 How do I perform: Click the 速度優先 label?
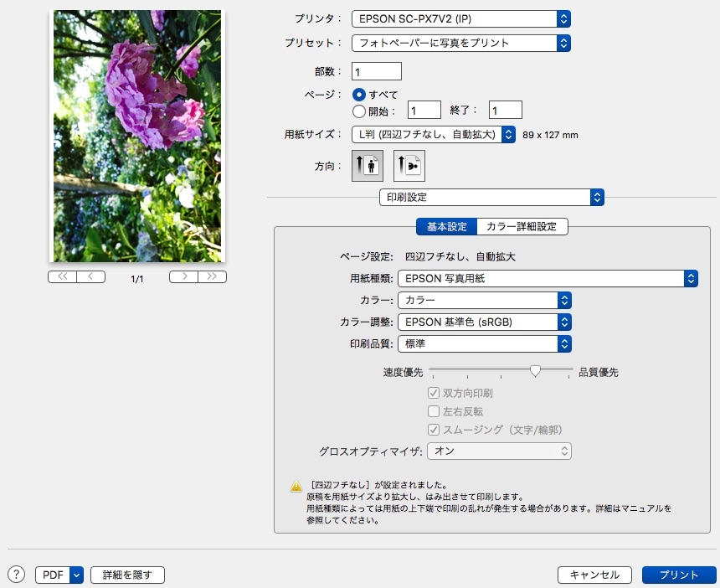(404, 372)
